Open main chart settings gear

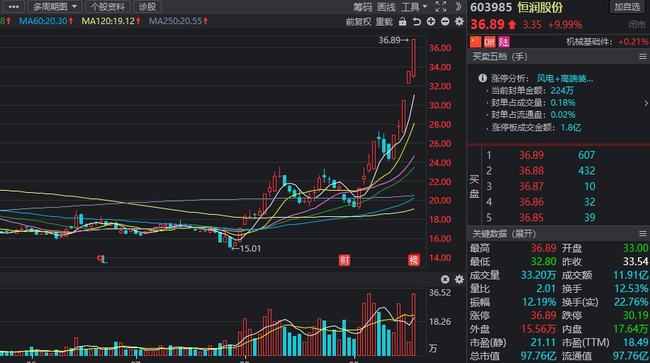click(459, 22)
